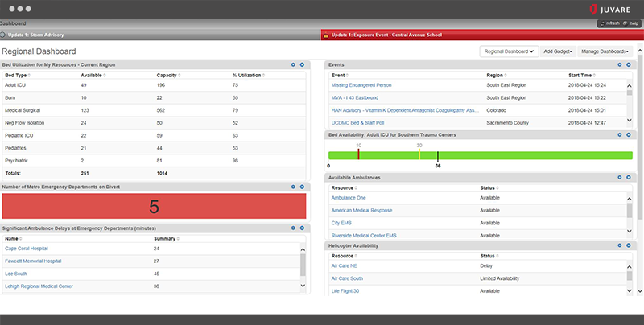This screenshot has width=644, height=325.
Task: Click right blue icon in Events gadget header
Action: 629,65
